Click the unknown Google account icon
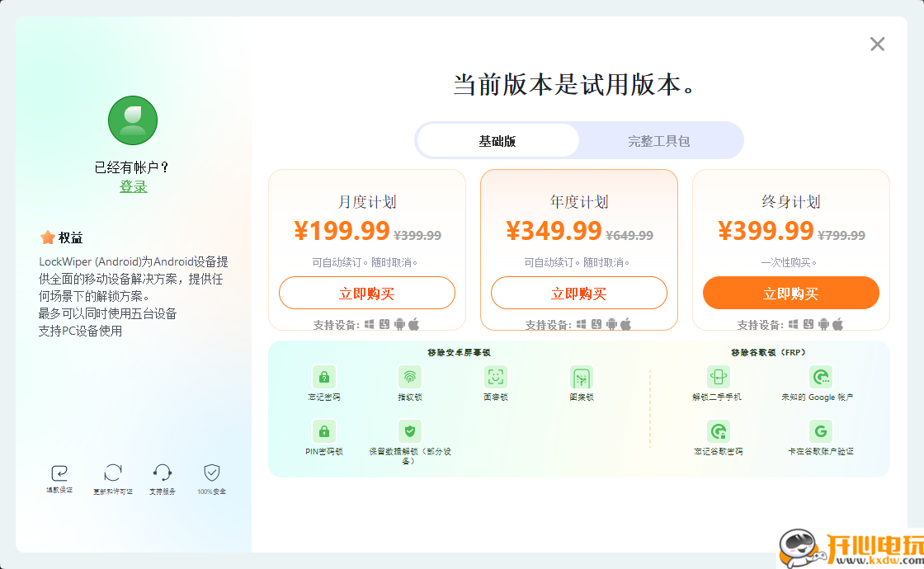Screen dimensions: 924x569 tap(821, 376)
